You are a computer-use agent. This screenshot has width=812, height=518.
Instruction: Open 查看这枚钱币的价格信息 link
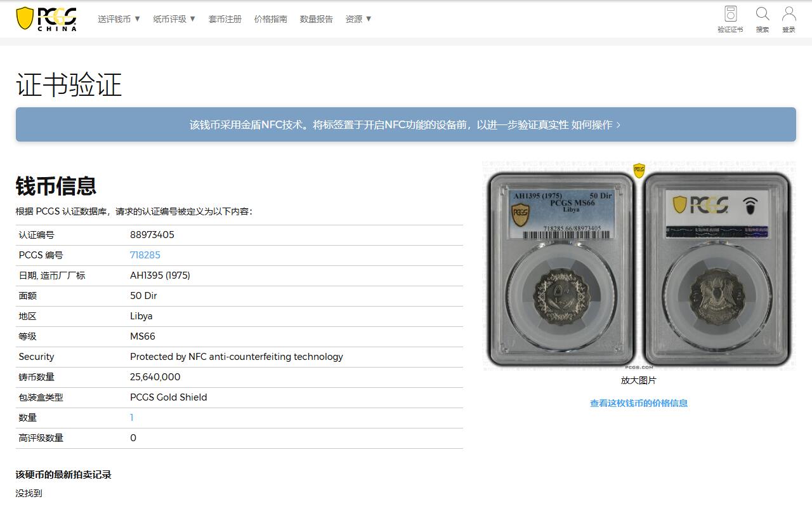(639, 403)
